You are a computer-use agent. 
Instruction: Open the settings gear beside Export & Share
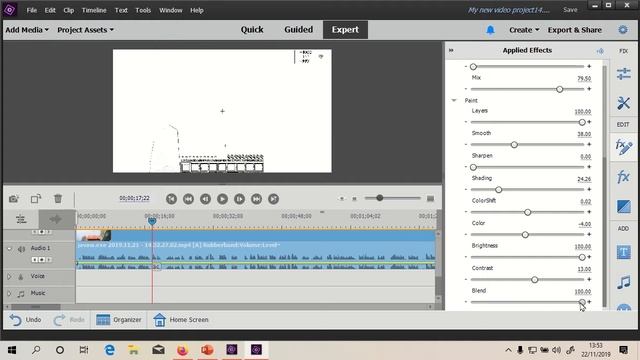pos(623,30)
